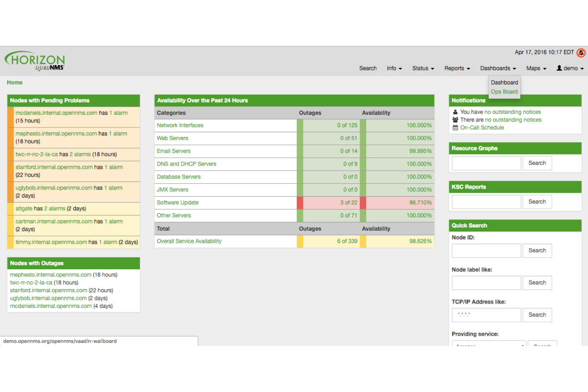Expand the Reports menu

457,68
